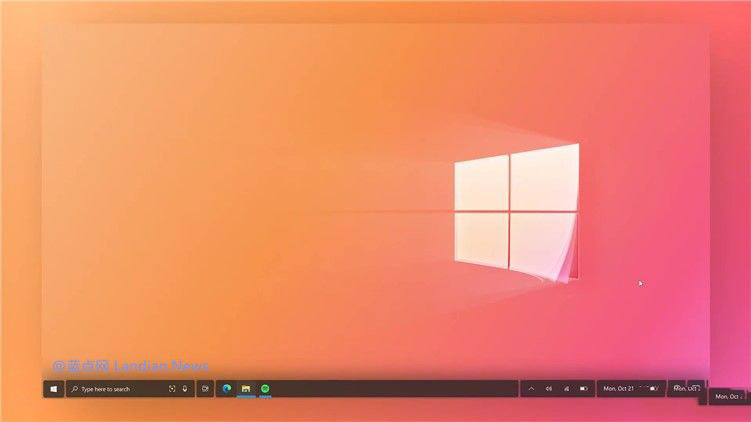751x422 pixels.
Task: Check the battery status icon
Action: pos(583,389)
